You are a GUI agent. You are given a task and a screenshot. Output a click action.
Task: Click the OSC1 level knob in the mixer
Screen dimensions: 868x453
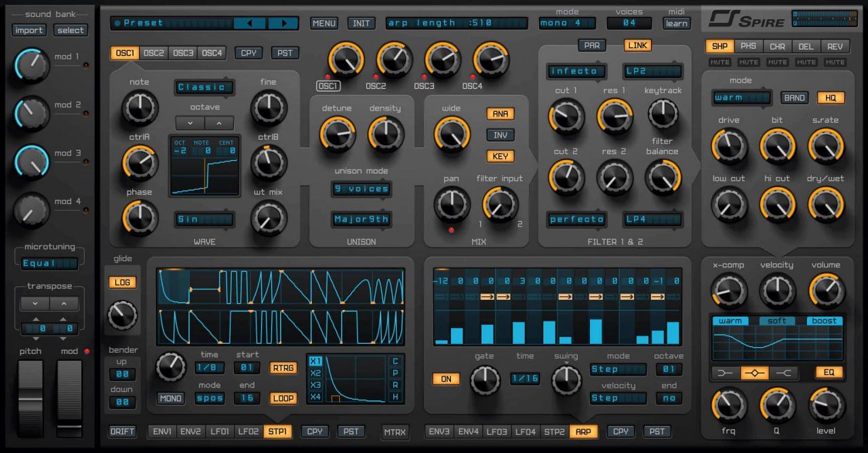tap(346, 60)
